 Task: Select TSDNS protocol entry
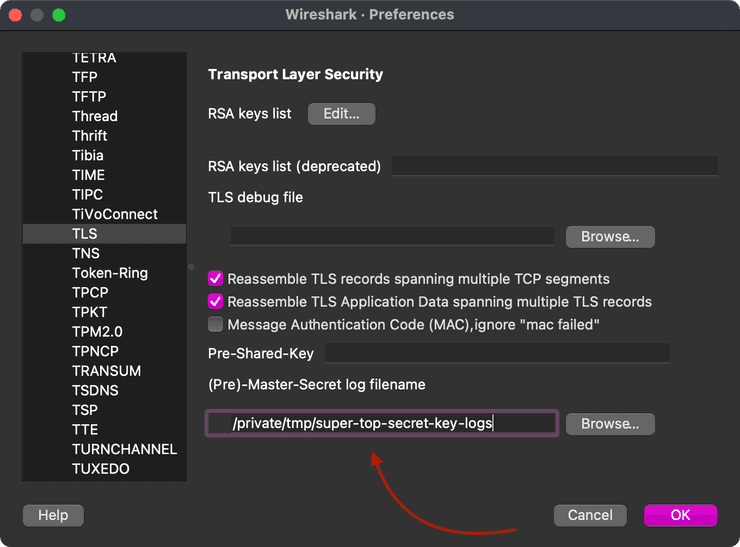coord(104,390)
